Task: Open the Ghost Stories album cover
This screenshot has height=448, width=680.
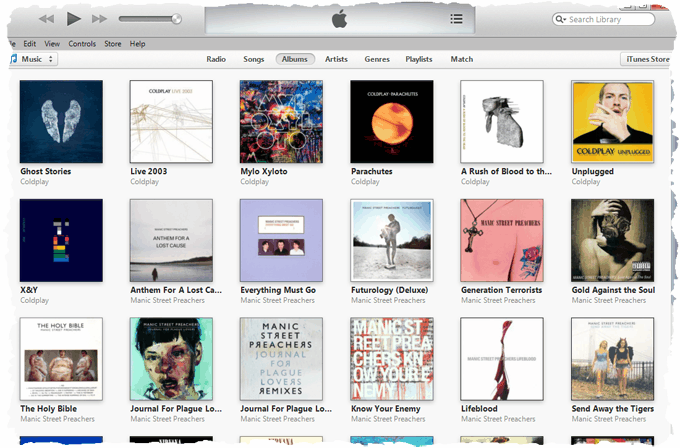Action: click(61, 121)
